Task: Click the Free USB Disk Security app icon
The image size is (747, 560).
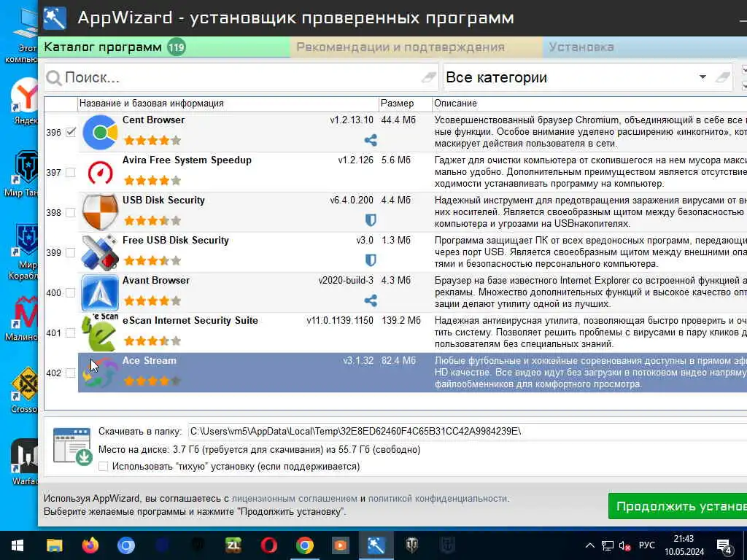Action: [x=99, y=252]
